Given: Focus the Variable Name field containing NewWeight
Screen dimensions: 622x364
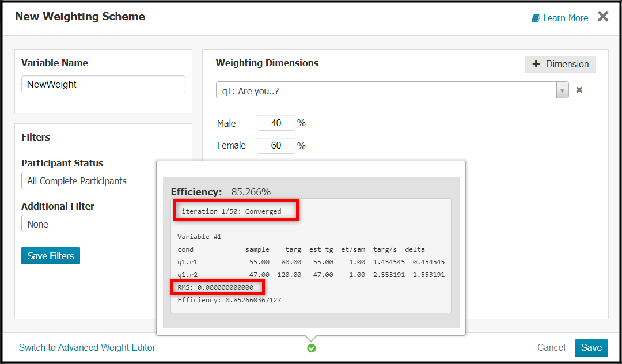Looking at the screenshot, I should coord(103,85).
